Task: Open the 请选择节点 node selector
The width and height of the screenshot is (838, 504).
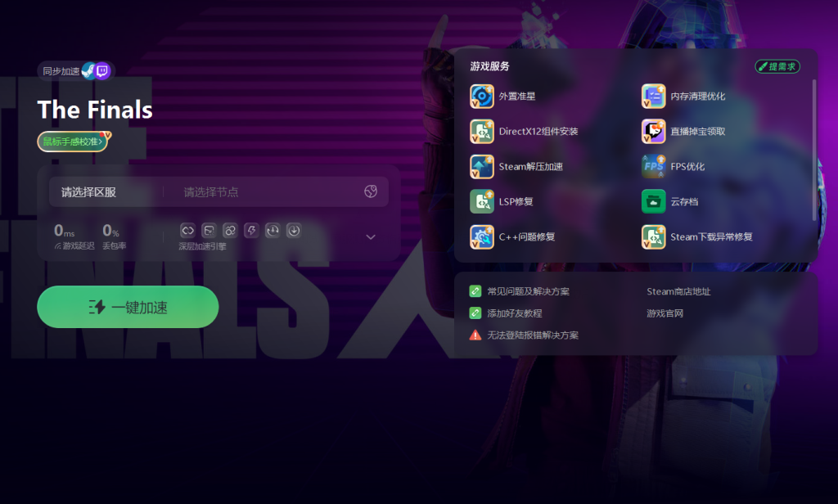Action: coord(211,192)
